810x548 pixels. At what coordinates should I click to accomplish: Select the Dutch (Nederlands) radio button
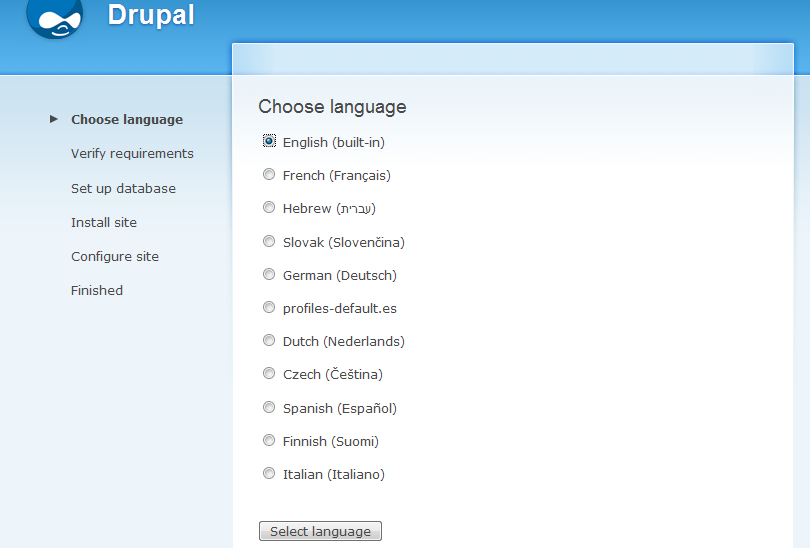269,341
